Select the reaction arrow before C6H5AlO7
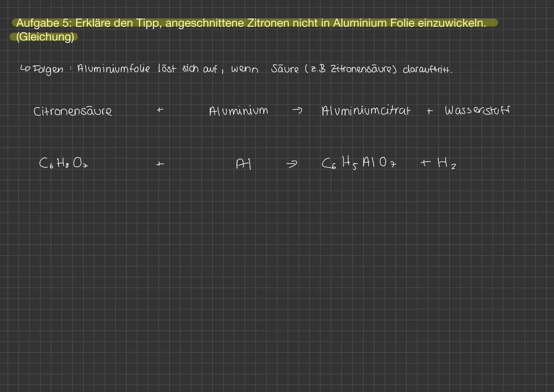This screenshot has height=392, width=554. click(291, 164)
